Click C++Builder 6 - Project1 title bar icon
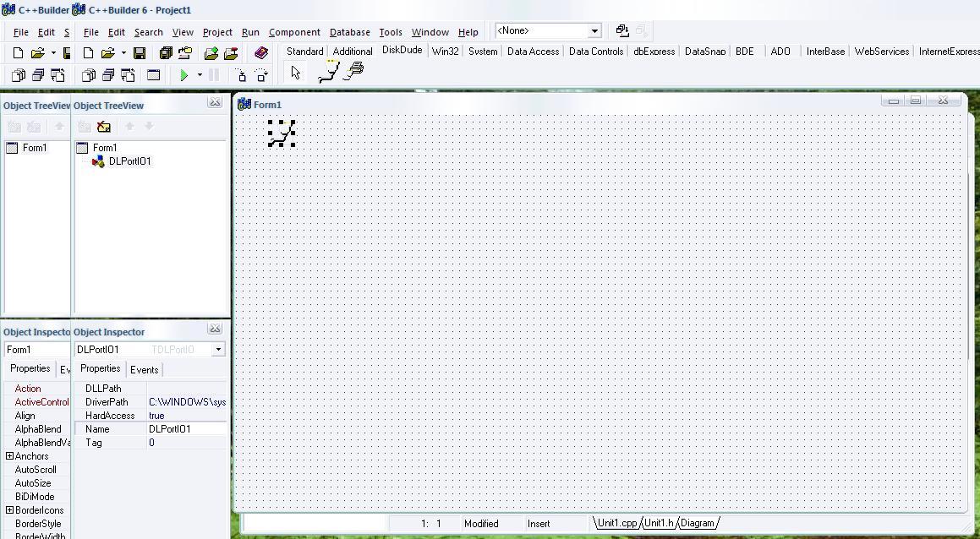The width and height of the screenshot is (980, 539). click(x=79, y=10)
